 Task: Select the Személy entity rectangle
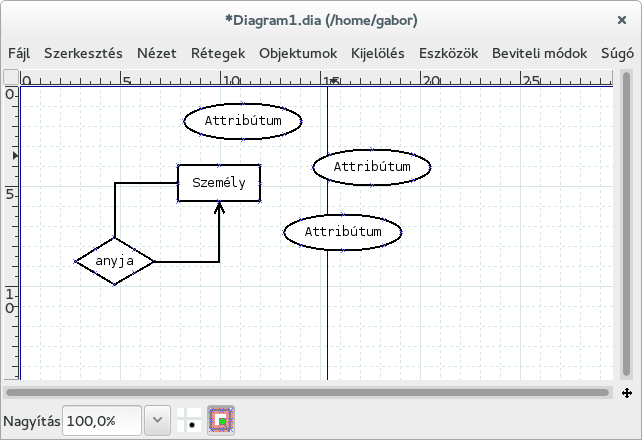219,183
